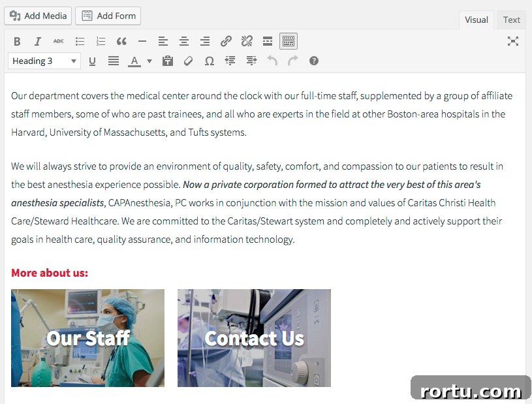Align text right
The height and width of the screenshot is (404, 532).
pos(205,41)
